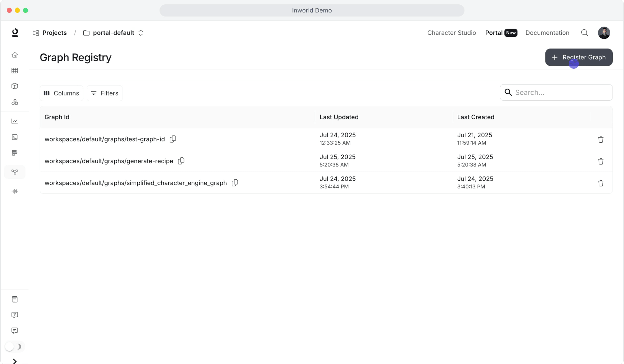Copy the simplified_character_engine_graph path
This screenshot has height=364, width=624.
point(235,183)
